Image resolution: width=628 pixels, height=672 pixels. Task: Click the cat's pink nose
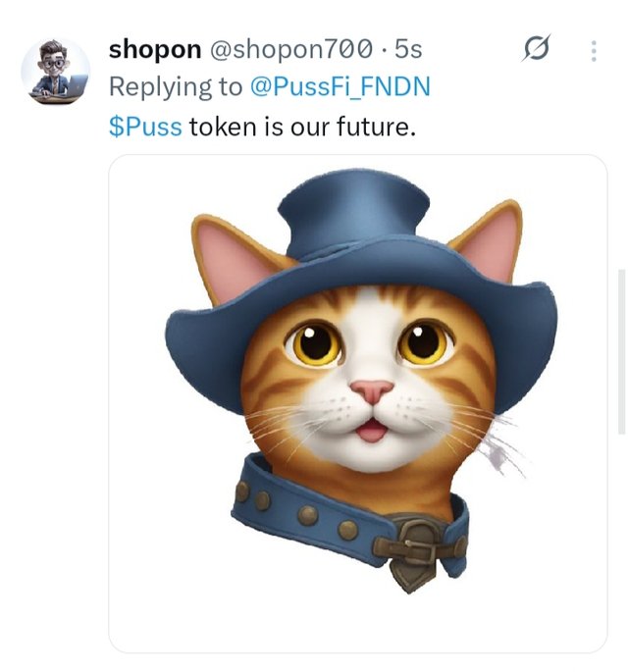(372, 390)
